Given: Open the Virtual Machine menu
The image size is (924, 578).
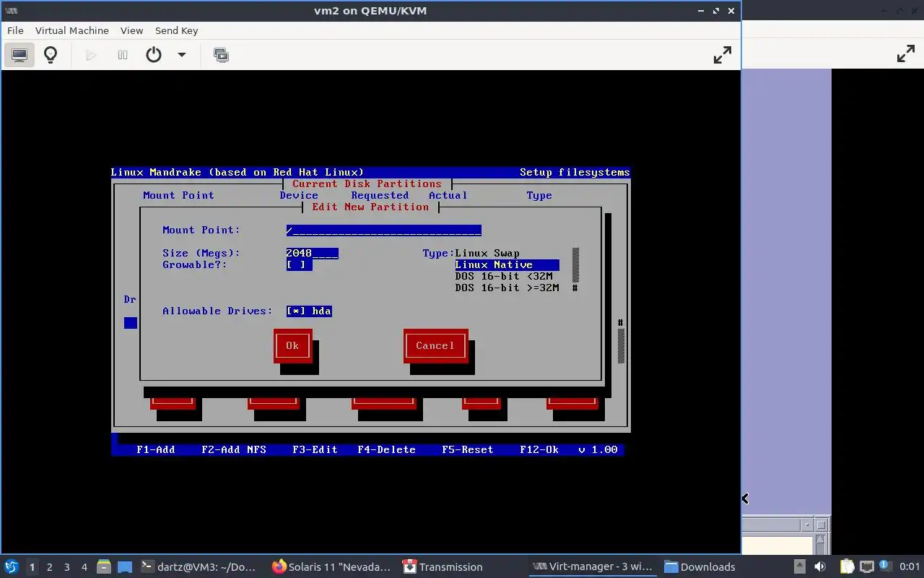Looking at the screenshot, I should pyautogui.click(x=72, y=30).
